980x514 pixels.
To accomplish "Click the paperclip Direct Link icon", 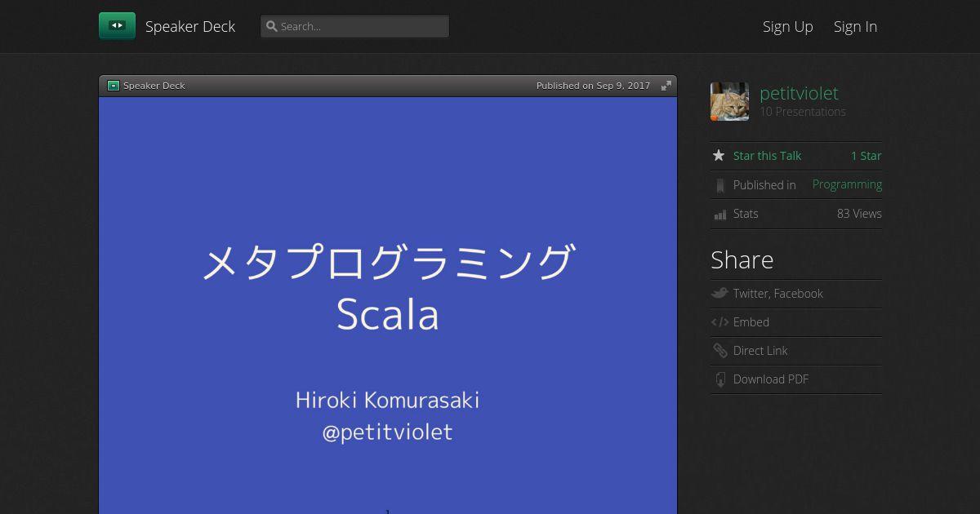I will [719, 351].
